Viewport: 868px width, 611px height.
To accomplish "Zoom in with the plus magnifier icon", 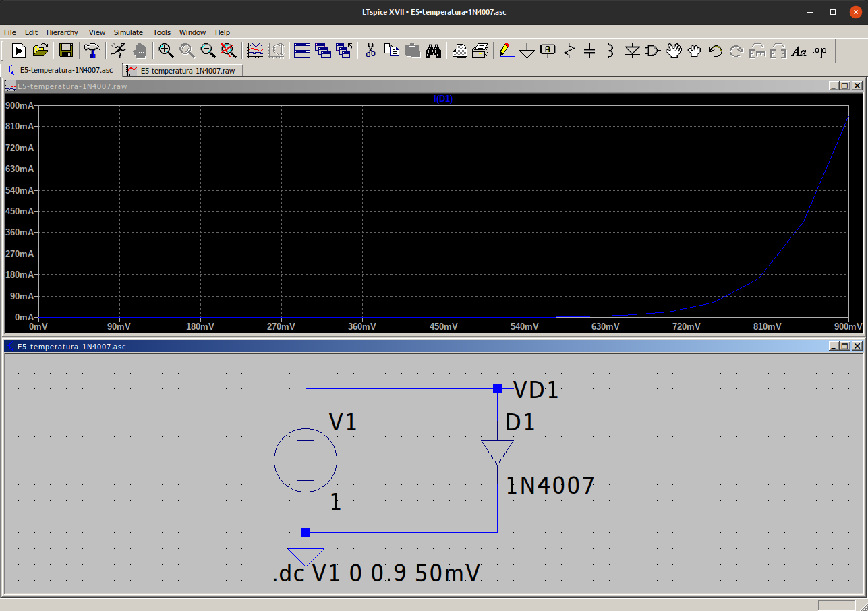I will pos(166,50).
